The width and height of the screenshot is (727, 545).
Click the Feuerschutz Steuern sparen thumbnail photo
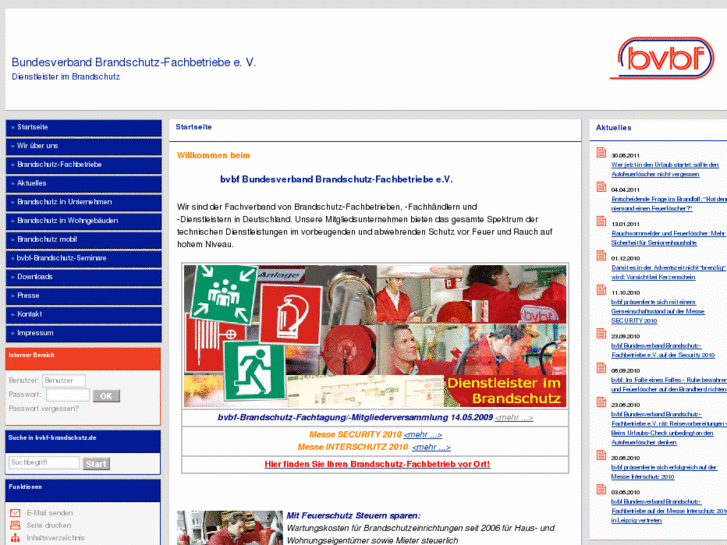(x=230, y=528)
